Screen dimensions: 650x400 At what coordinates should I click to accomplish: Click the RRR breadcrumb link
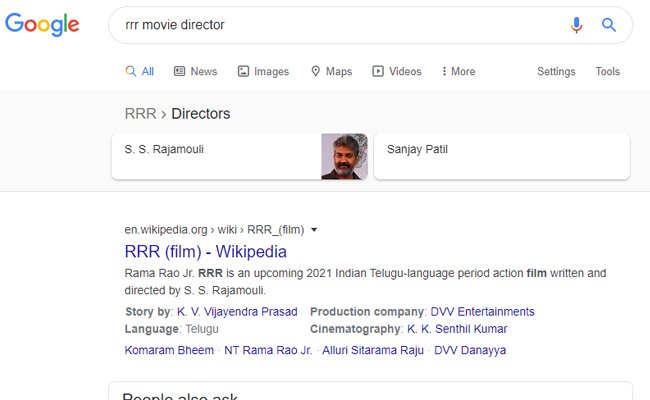point(141,114)
